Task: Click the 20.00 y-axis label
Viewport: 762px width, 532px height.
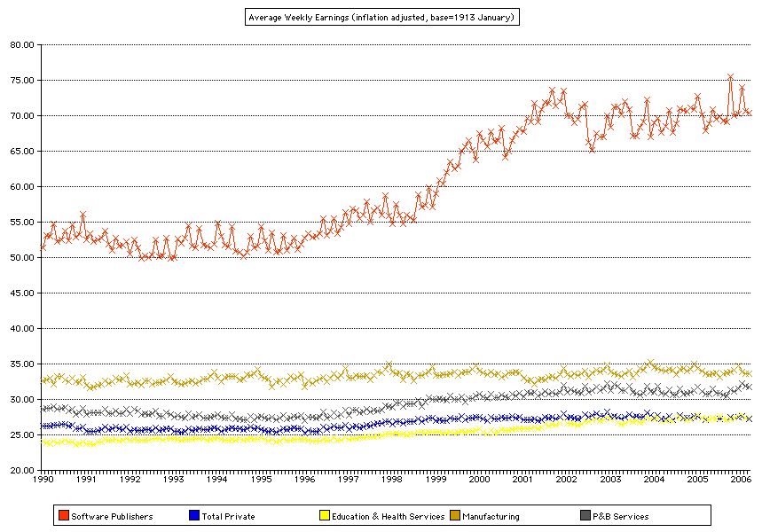Action: pos(23,471)
